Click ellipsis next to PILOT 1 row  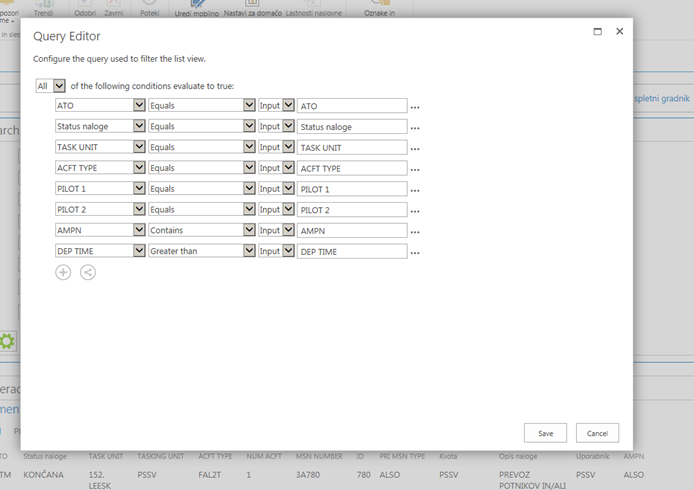click(x=415, y=190)
